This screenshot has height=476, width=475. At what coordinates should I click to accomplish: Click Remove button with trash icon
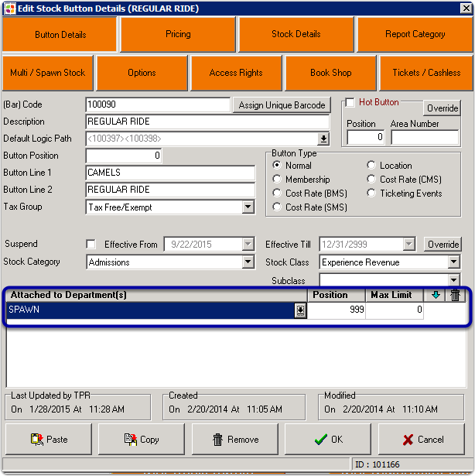pyautogui.click(x=235, y=439)
